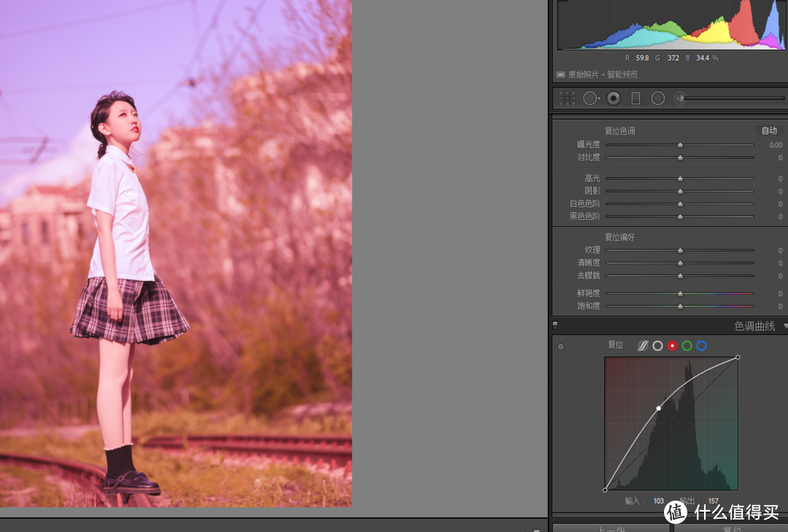The image size is (788, 532).
Task: Click the 对比度 value field
Action: 780,158
